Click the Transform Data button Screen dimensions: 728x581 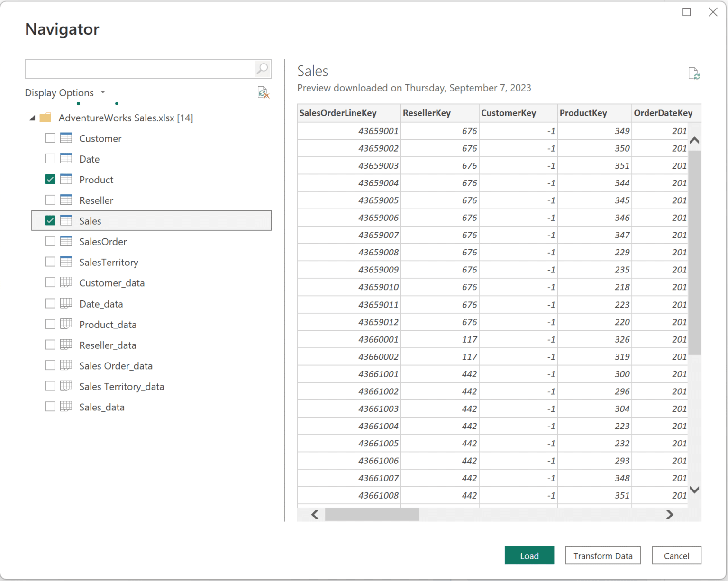[603, 555]
